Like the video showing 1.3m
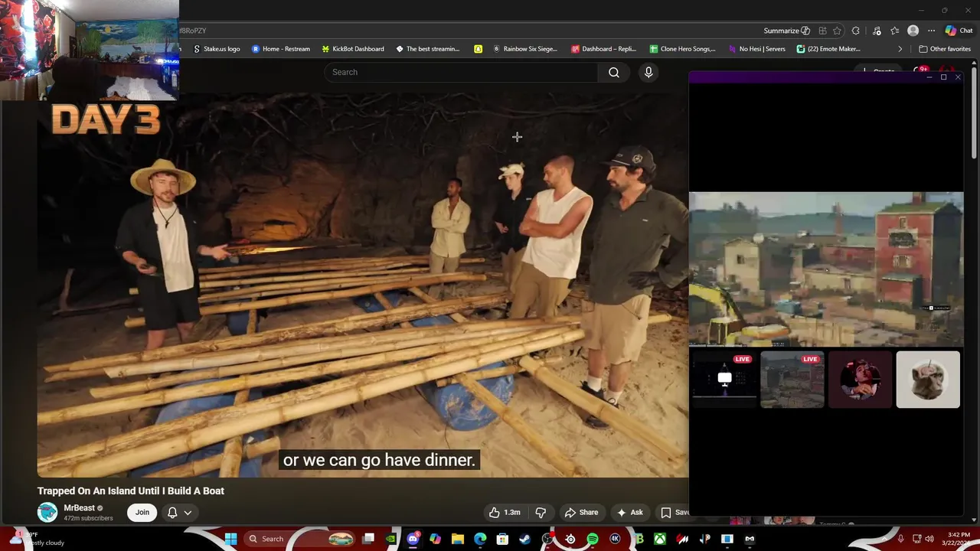The height and width of the screenshot is (551, 980). coord(505,513)
